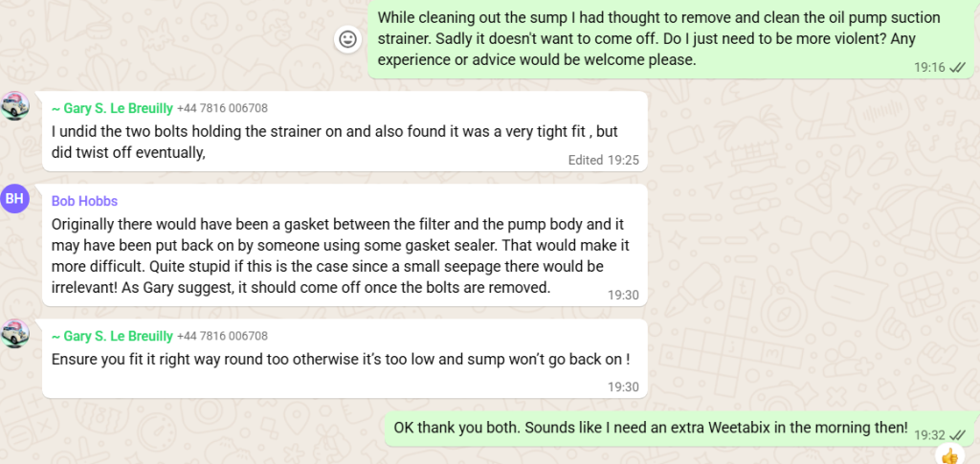The height and width of the screenshot is (464, 980).
Task: Click Gary's avatar beside the 'I undid the two bolts' message
Action: coord(14,105)
